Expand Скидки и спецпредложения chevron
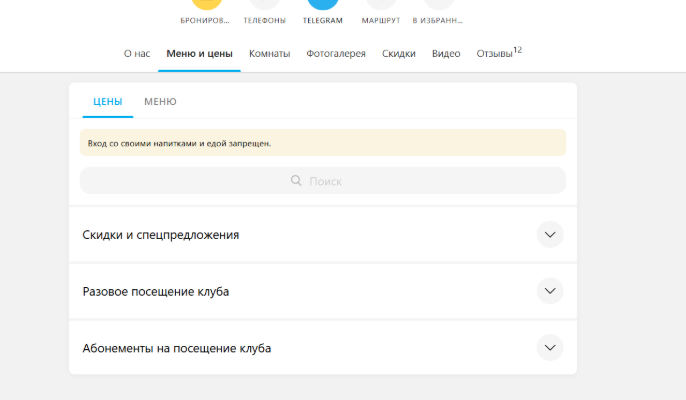This screenshot has width=686, height=400. coord(550,235)
